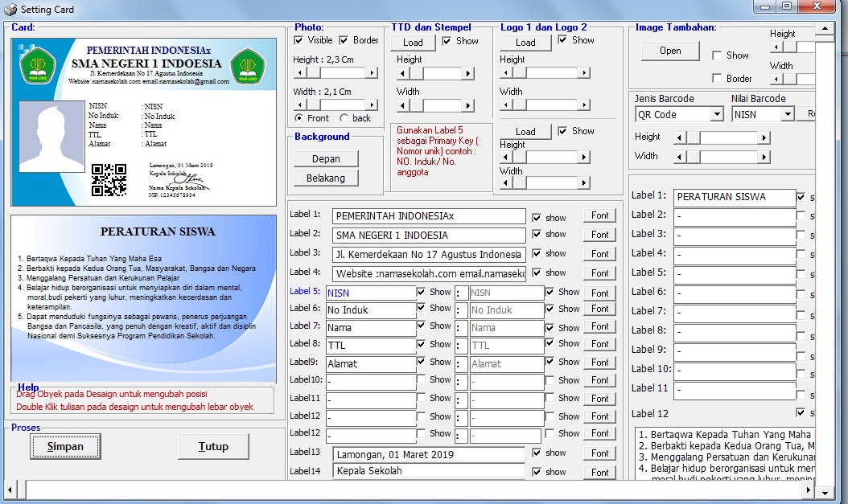This screenshot has width=848, height=504.
Task: Click the horizontal scrollbar right arrow
Action: tap(808, 490)
